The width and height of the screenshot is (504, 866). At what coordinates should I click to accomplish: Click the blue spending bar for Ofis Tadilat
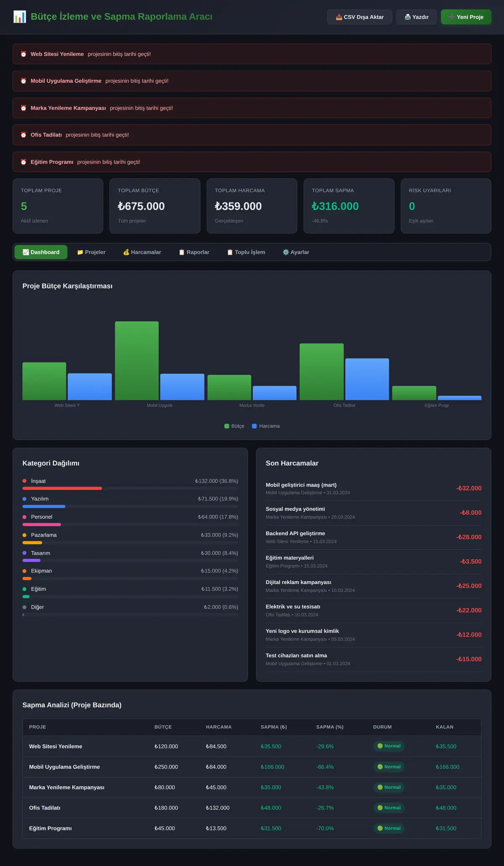[367, 379]
